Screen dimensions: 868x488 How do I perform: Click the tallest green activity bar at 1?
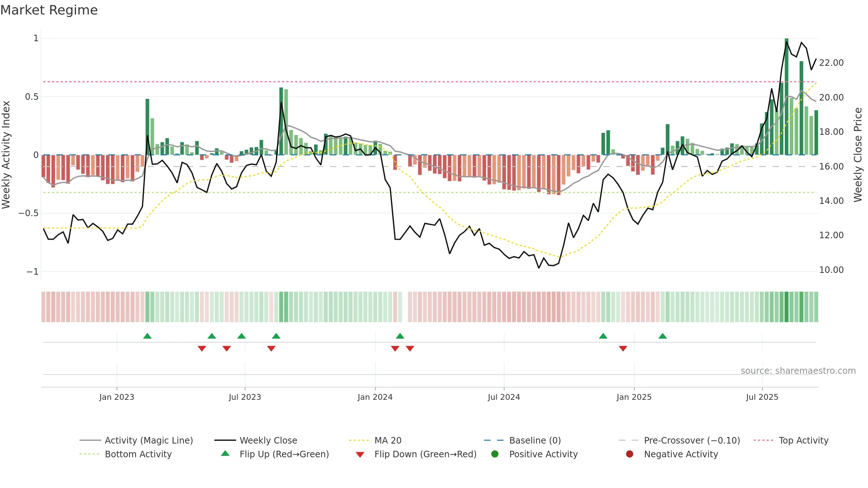(x=787, y=97)
